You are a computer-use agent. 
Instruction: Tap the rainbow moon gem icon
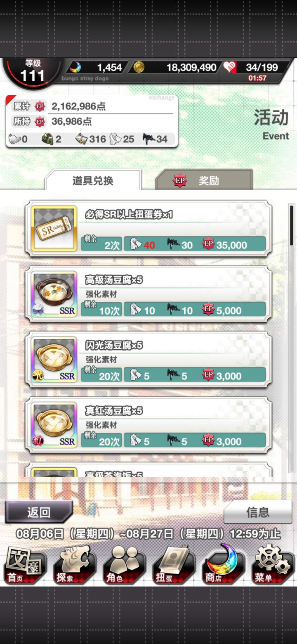(75, 67)
